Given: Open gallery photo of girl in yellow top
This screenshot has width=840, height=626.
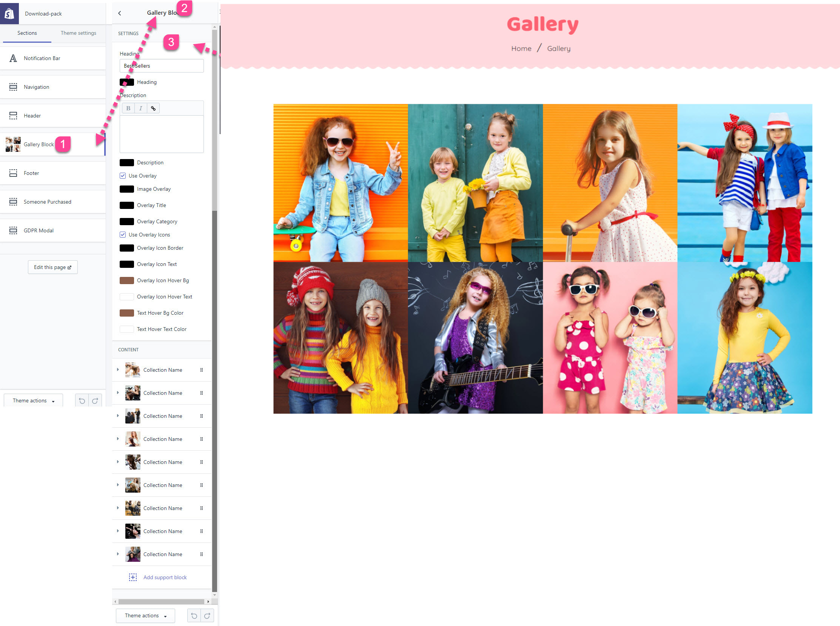Looking at the screenshot, I should 744,338.
